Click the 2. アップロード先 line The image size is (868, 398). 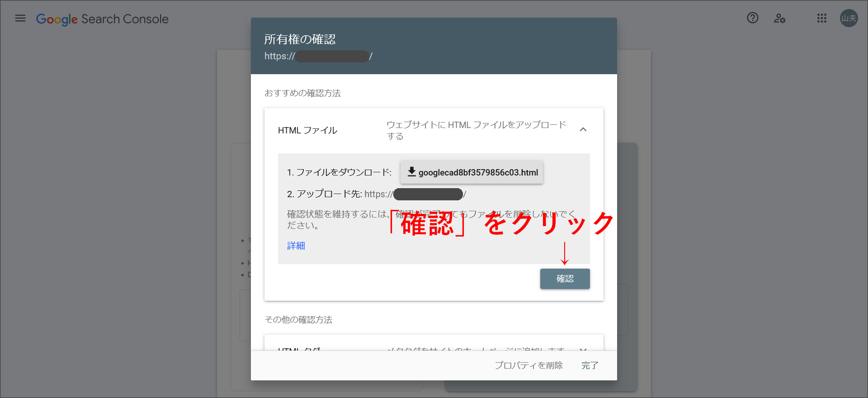(377, 194)
